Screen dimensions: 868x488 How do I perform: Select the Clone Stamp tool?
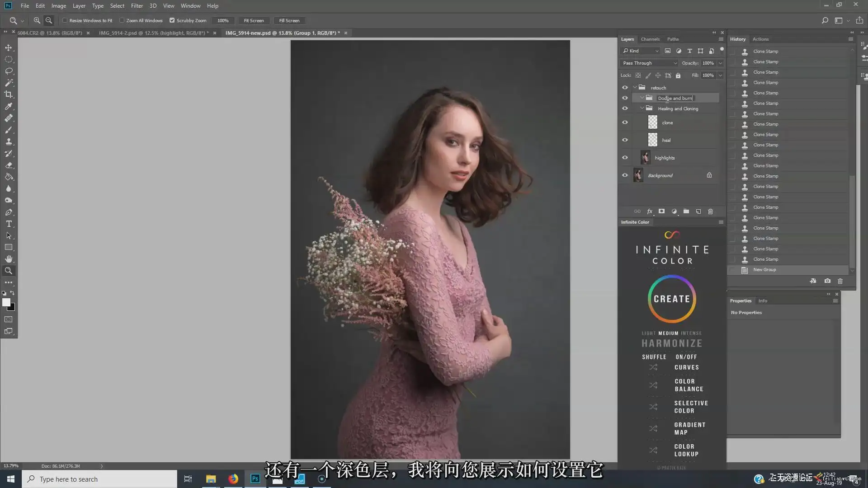(9, 141)
